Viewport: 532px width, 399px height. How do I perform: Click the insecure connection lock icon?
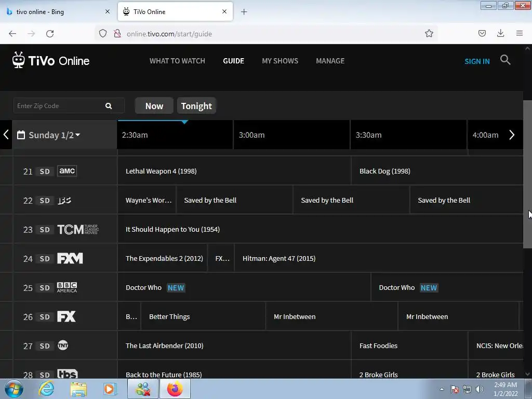click(x=117, y=33)
